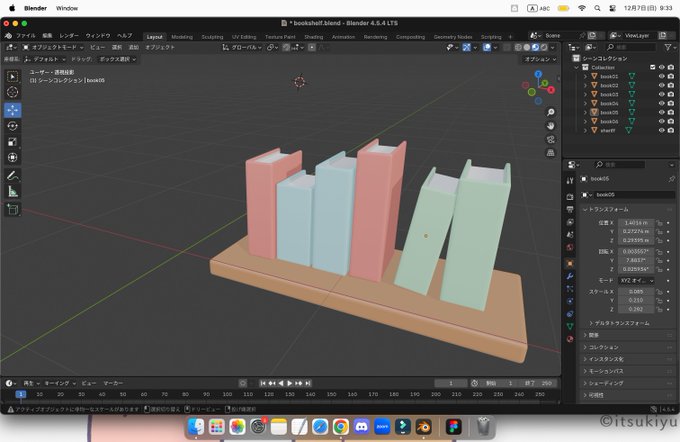Image resolution: width=680 pixels, height=442 pixels.
Task: Click the Location X value field
Action: tap(636, 223)
